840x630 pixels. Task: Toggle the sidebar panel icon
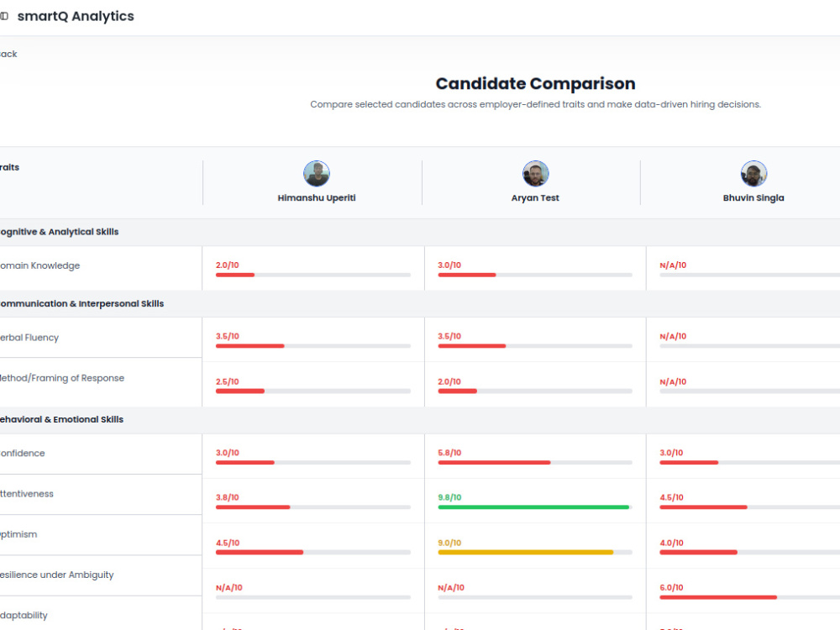click(x=4, y=16)
